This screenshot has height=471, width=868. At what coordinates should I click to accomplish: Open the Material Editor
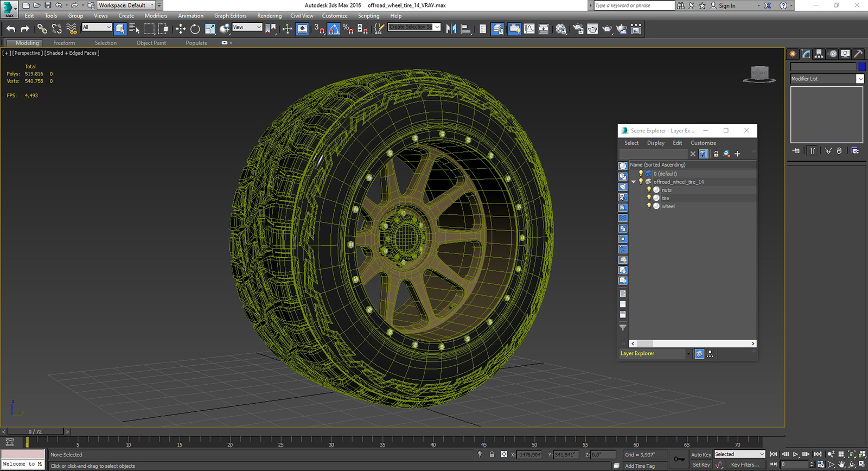[561, 29]
